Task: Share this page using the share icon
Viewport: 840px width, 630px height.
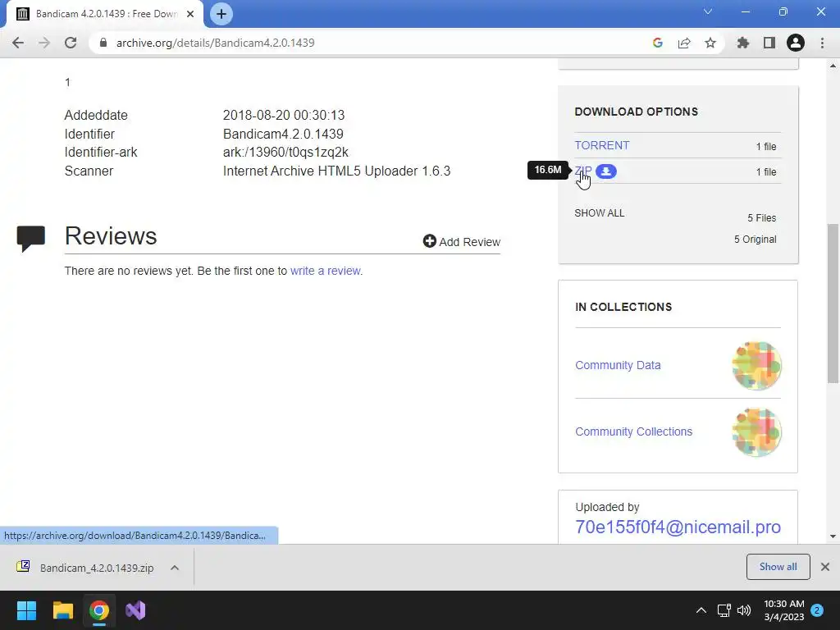Action: tap(684, 43)
